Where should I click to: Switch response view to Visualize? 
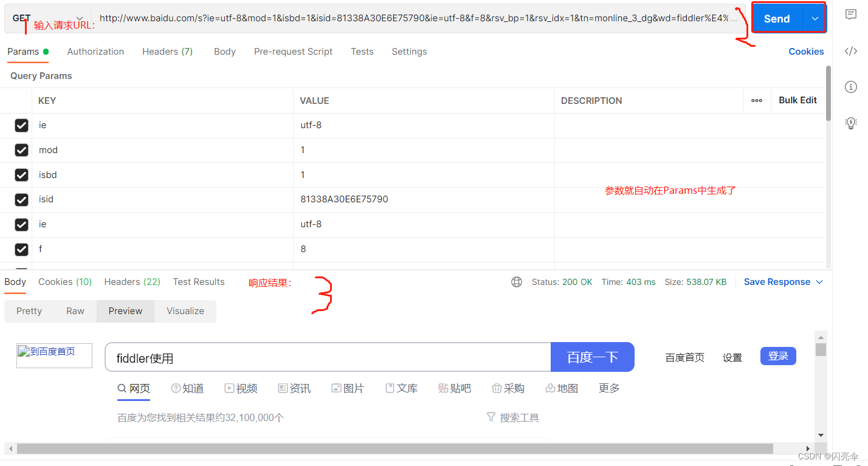point(185,311)
